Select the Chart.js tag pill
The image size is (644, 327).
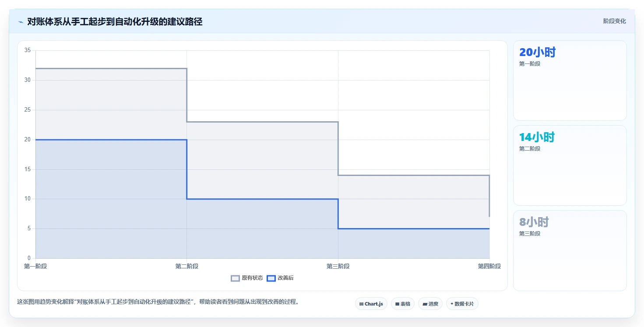tap(371, 304)
